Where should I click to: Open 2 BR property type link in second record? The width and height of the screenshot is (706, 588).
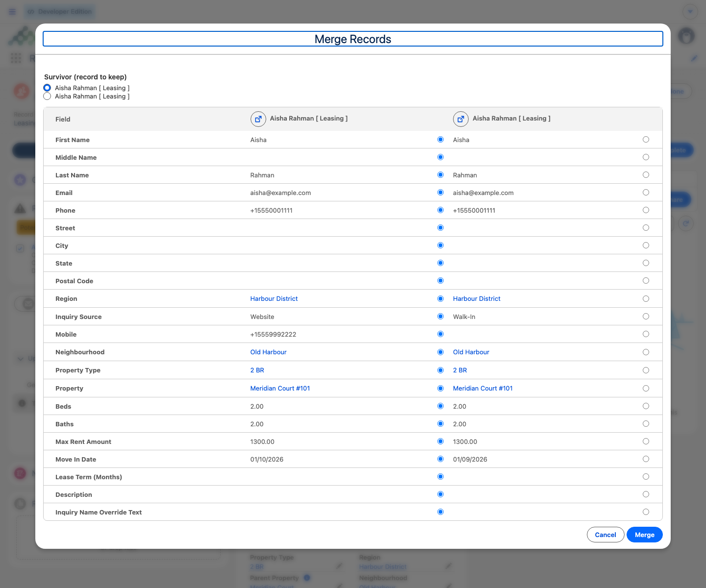coord(460,370)
